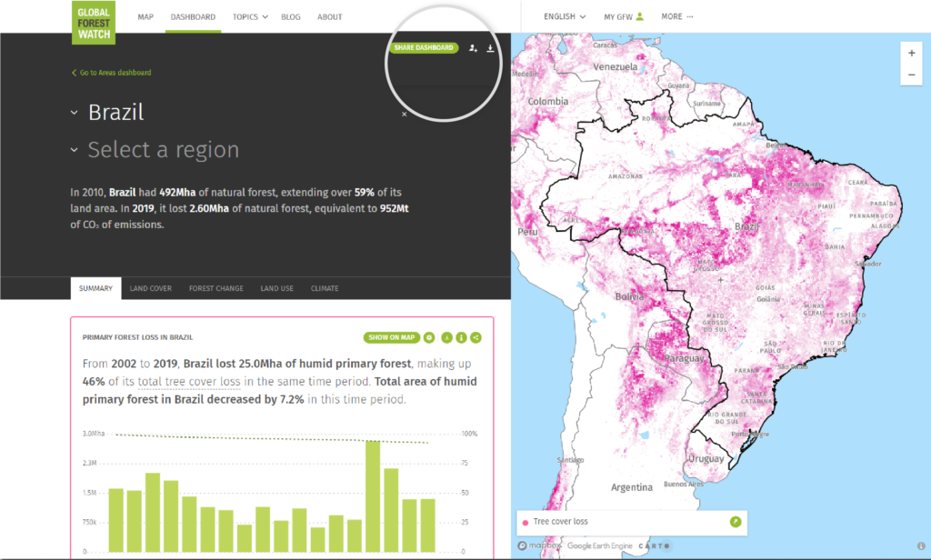The width and height of the screenshot is (931, 560).
Task: Open the English language selector
Action: click(x=565, y=16)
